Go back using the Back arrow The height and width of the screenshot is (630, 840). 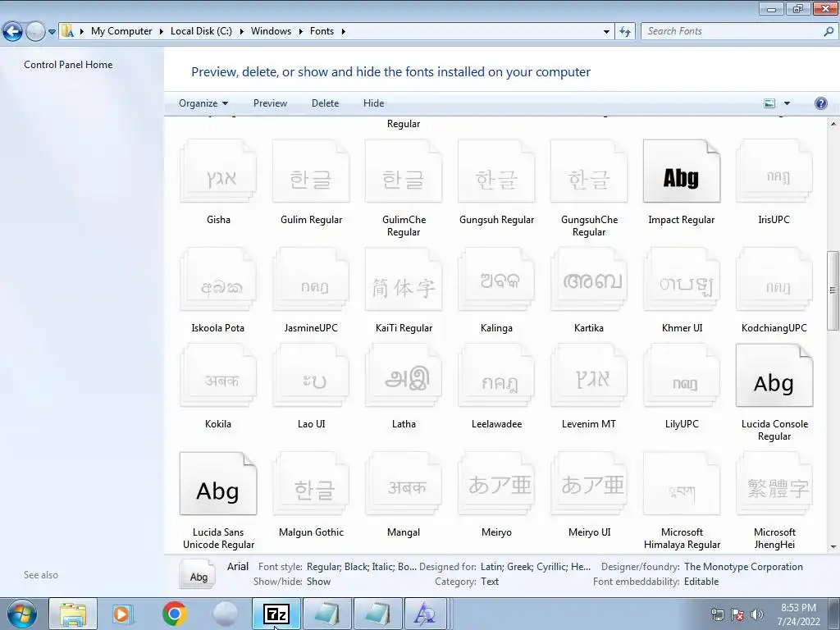(x=13, y=32)
